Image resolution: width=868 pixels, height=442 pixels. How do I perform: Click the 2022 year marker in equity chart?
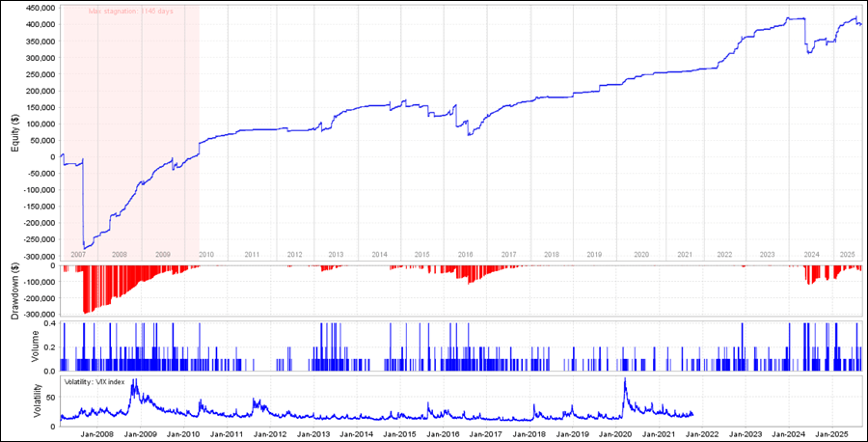[724, 254]
